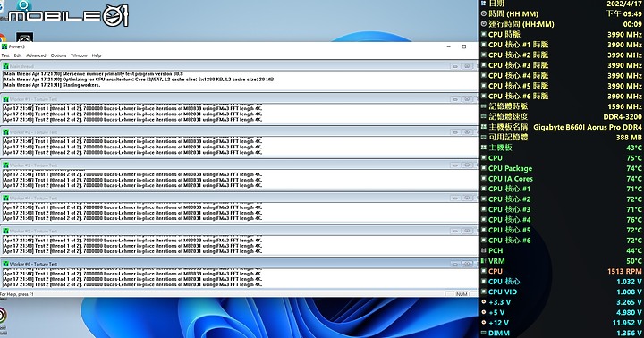The width and height of the screenshot is (644, 338).
Task: Open the Window menu
Action: point(79,55)
